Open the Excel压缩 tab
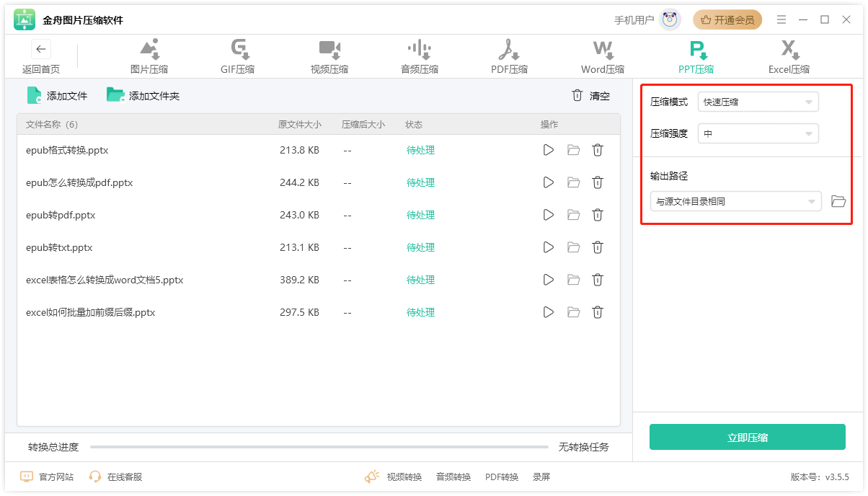Viewport: 868px width, 496px height. click(789, 57)
